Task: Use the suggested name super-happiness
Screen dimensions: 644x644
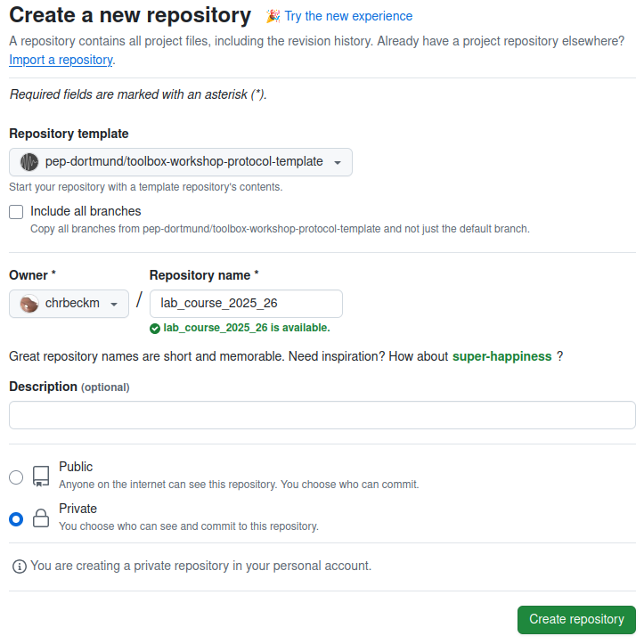Action: pyautogui.click(x=501, y=356)
